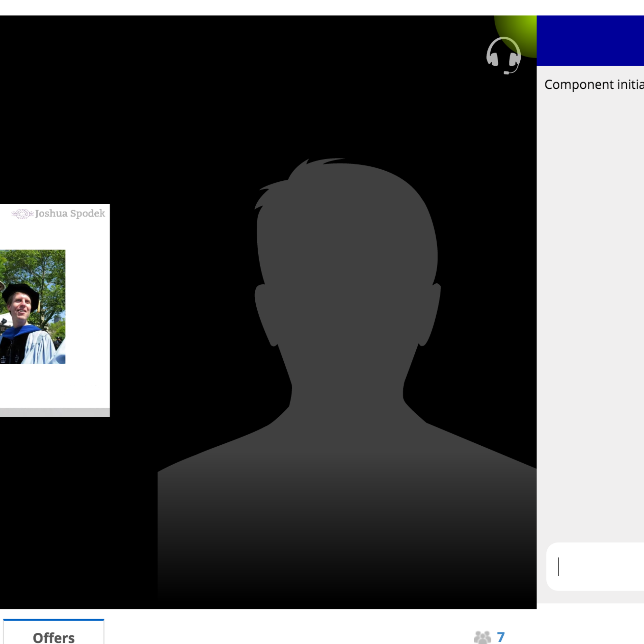Select the Joshua Spodek slide thumbnail
Viewport: 644px width, 644px height.
55,310
